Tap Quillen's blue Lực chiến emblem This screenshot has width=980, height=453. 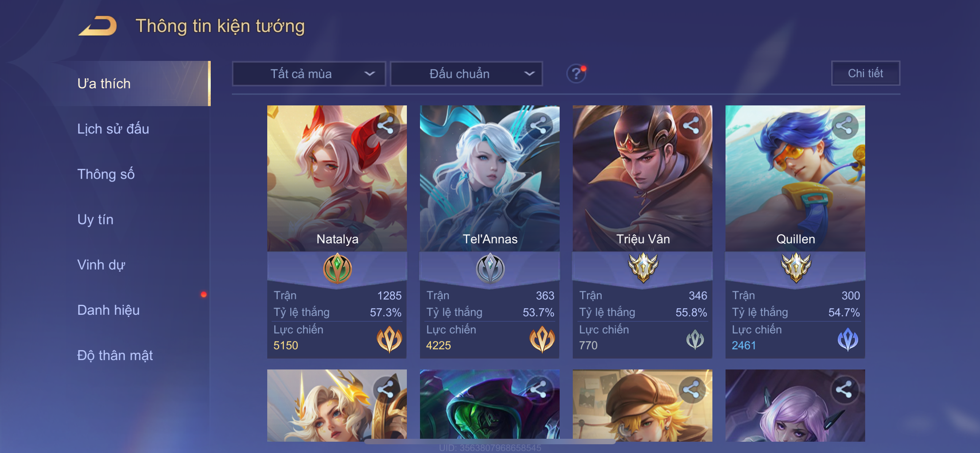coord(848,339)
